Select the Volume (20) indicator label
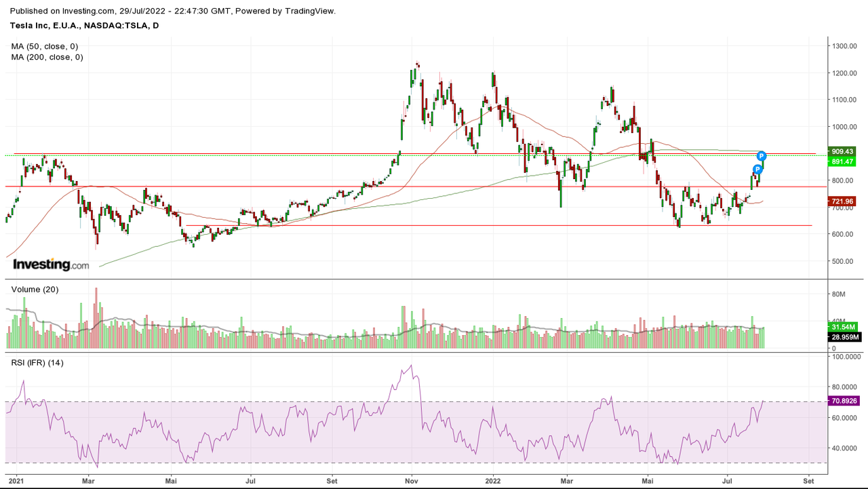This screenshot has height=489, width=868. 35,290
